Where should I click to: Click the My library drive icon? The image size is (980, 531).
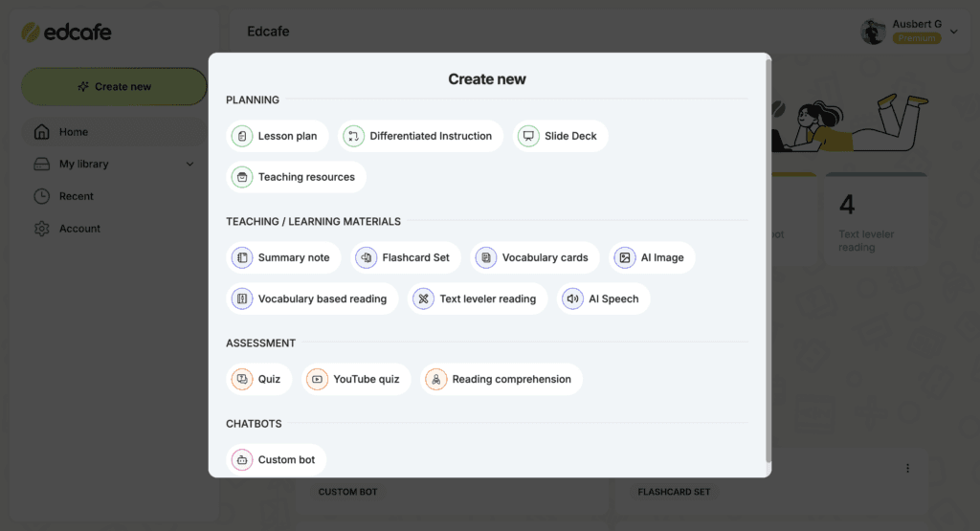coord(41,165)
